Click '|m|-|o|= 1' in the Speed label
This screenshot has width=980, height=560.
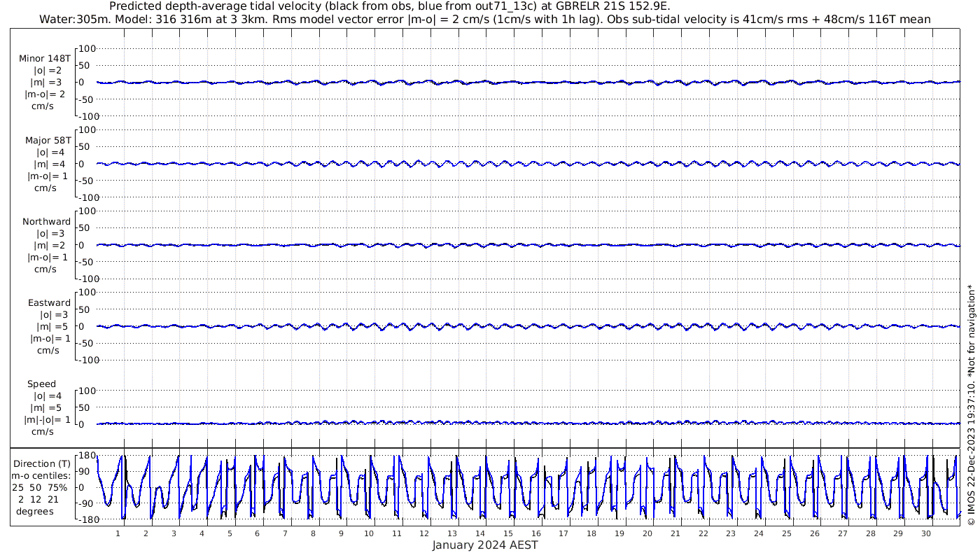coord(47,420)
